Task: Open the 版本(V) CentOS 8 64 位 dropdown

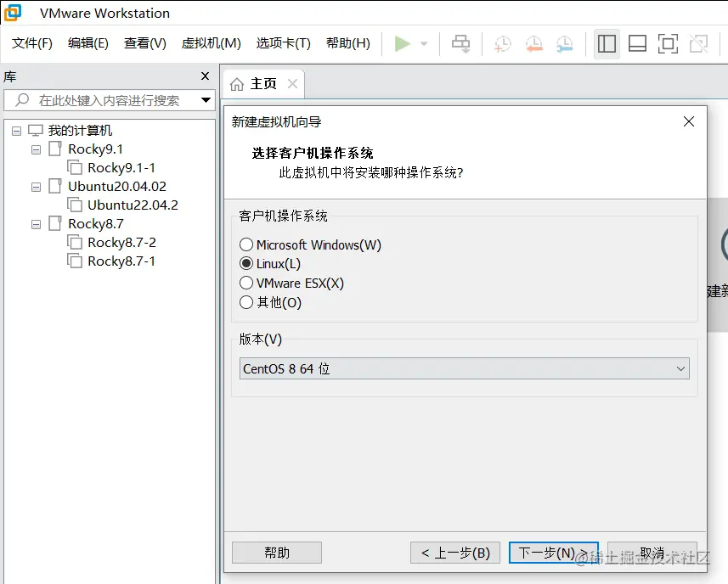Action: [x=465, y=368]
